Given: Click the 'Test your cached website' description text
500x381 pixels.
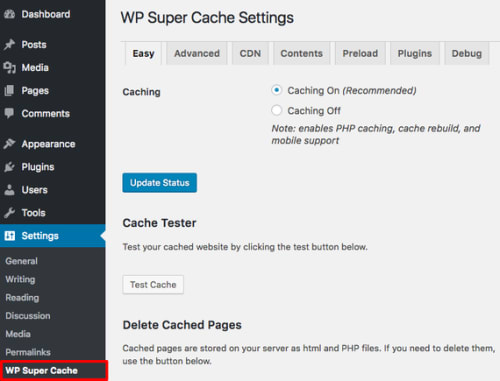Looking at the screenshot, I should click(x=245, y=247).
